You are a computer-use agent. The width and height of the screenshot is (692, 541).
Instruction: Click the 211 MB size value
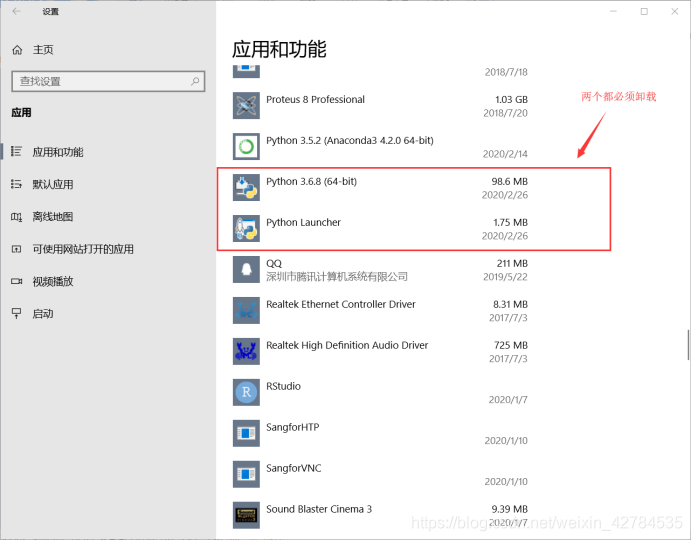(512, 263)
